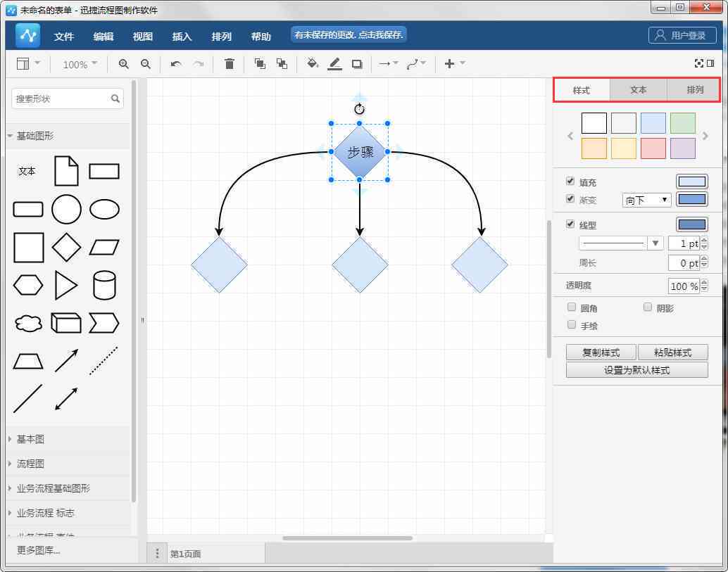The height and width of the screenshot is (572, 728).
Task: Choose the trapezoid shape
Action: [28, 362]
